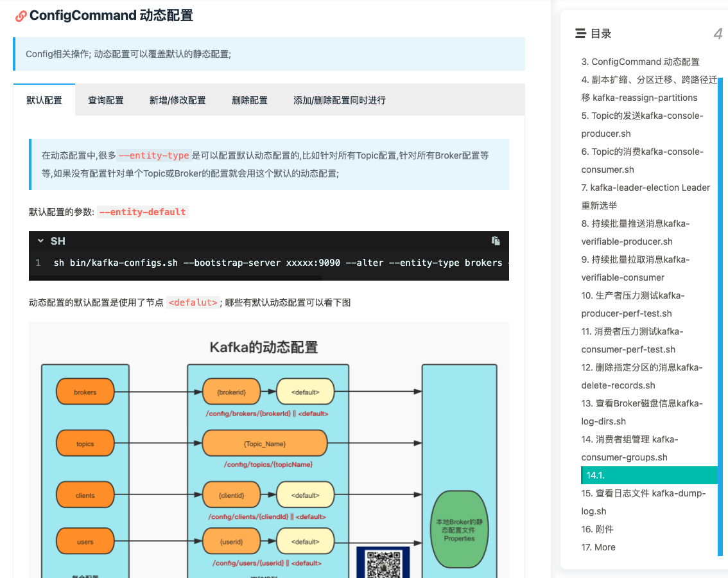Open 6. Topic的消费kafka-console-consumer.sh entry

(642, 161)
